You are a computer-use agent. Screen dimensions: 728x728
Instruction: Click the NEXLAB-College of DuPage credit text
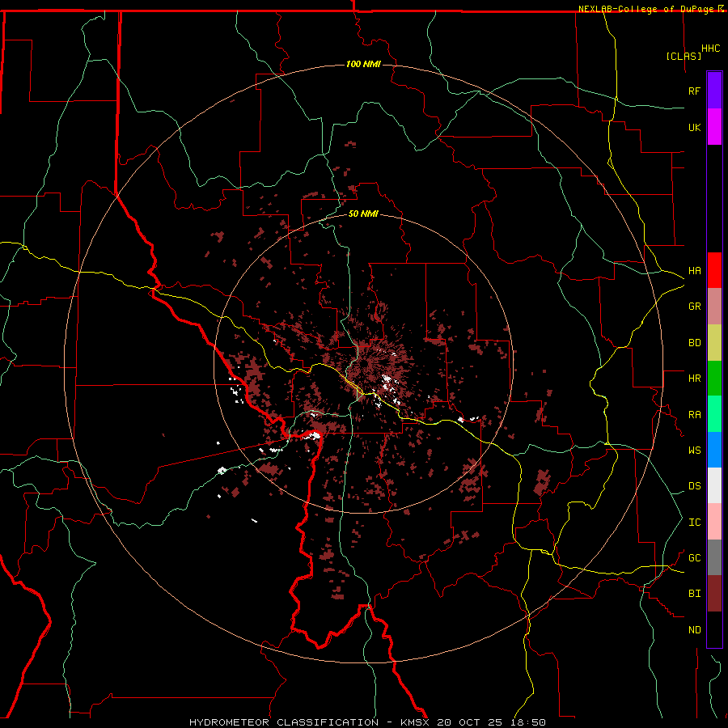pos(647,9)
